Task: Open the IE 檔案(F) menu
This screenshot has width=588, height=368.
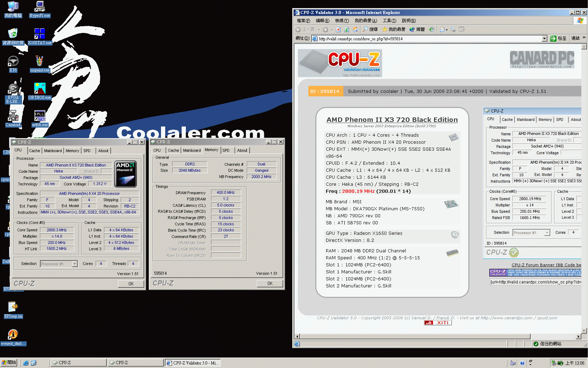Action: point(303,21)
